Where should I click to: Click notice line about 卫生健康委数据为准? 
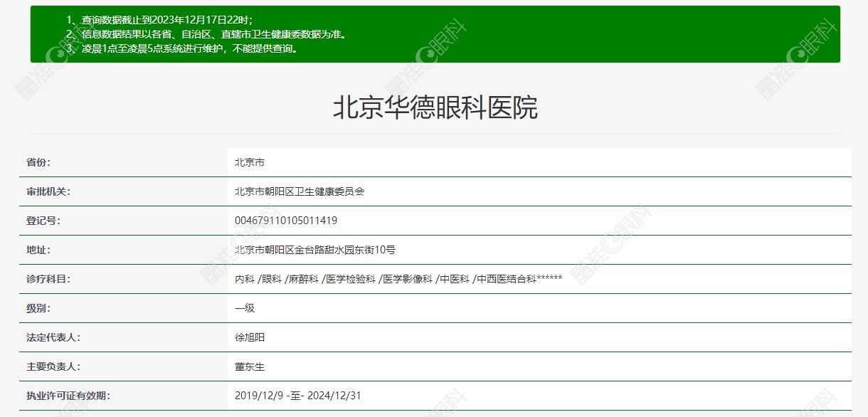pyautogui.click(x=206, y=34)
